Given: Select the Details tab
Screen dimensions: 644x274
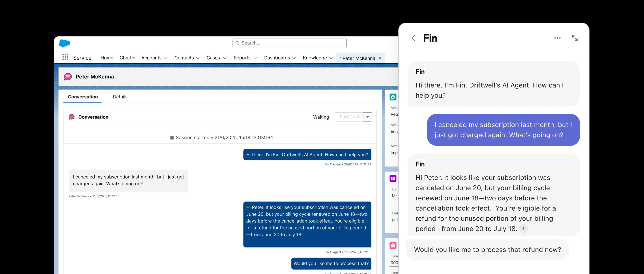Looking at the screenshot, I should tap(120, 97).
